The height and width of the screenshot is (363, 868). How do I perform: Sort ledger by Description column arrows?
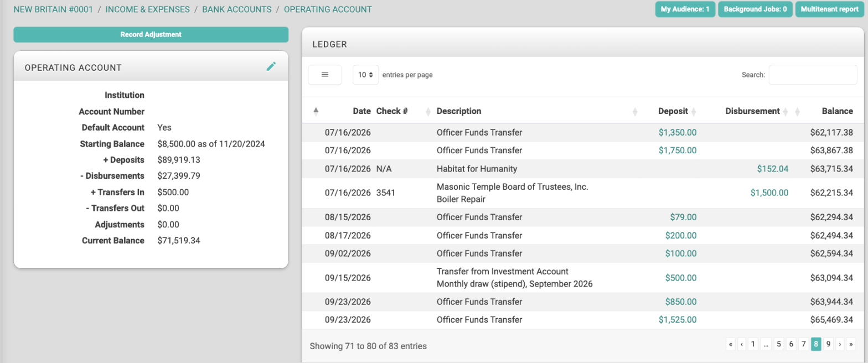click(x=635, y=112)
